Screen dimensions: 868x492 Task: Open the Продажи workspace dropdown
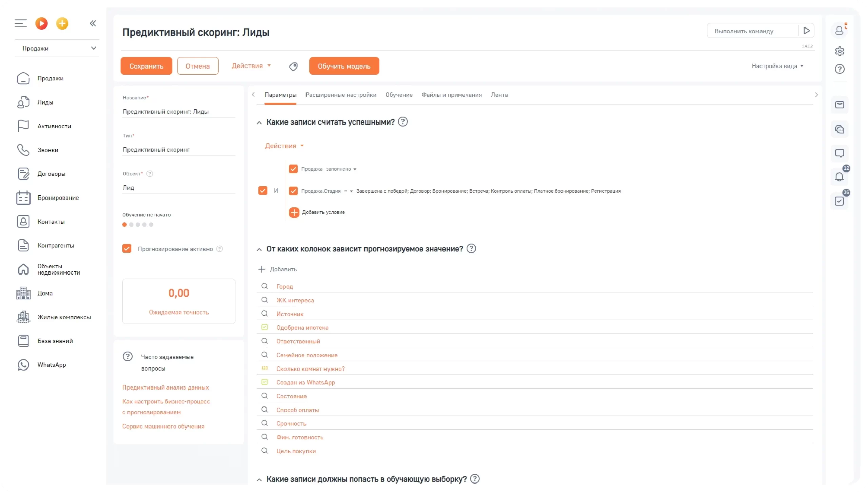57,48
